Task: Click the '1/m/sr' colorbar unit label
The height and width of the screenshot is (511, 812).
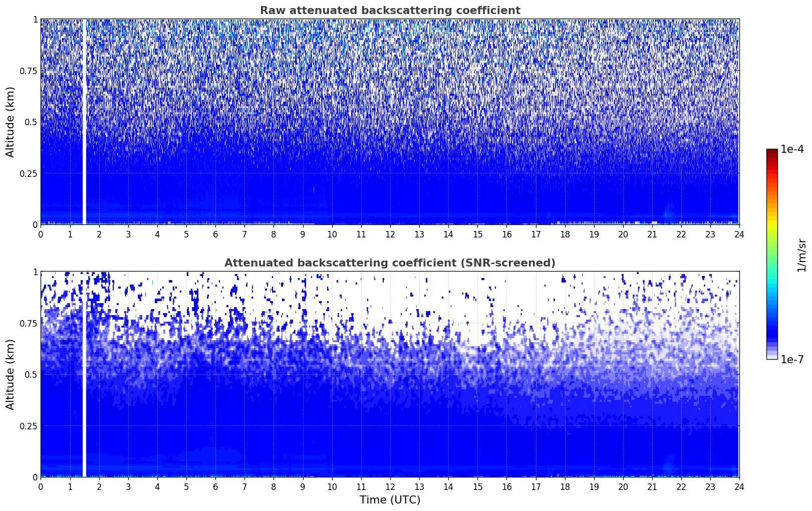Action: click(801, 255)
